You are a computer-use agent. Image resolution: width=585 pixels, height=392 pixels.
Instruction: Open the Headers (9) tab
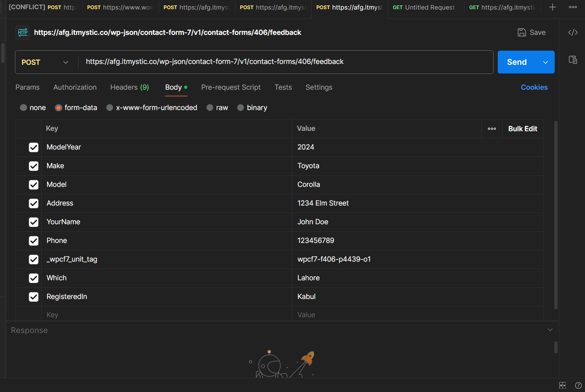coord(130,87)
